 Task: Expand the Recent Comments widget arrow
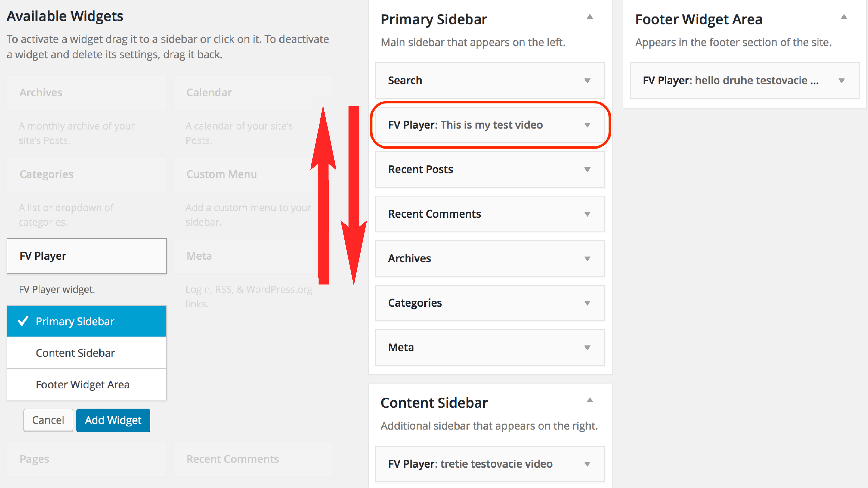click(x=587, y=214)
